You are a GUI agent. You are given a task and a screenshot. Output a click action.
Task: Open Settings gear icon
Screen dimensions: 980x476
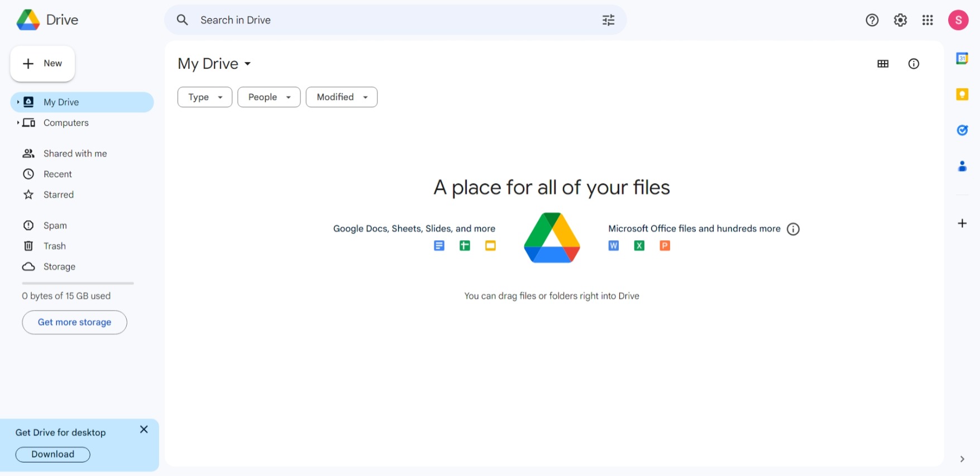tap(900, 20)
